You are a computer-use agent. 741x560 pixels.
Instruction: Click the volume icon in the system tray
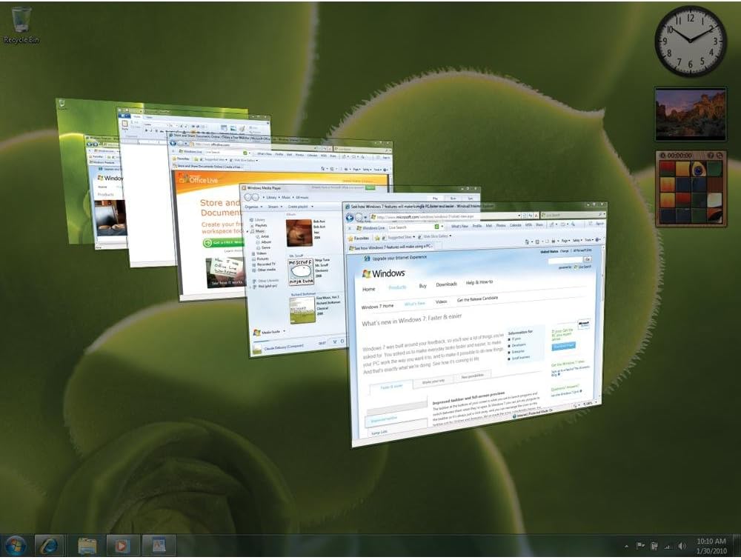pos(682,544)
